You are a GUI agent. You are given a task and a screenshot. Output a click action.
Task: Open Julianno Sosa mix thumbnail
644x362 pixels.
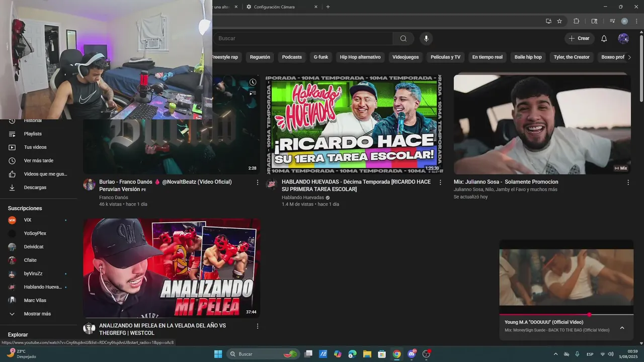coord(542,124)
